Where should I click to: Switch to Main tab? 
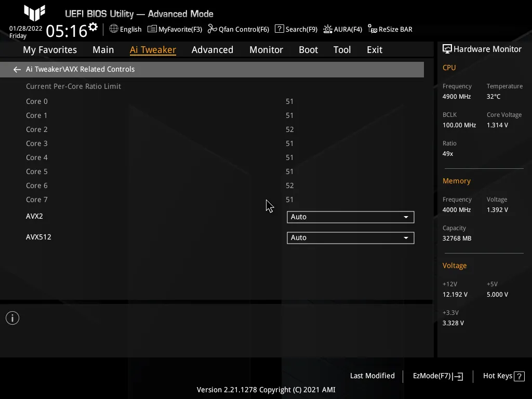coord(103,50)
